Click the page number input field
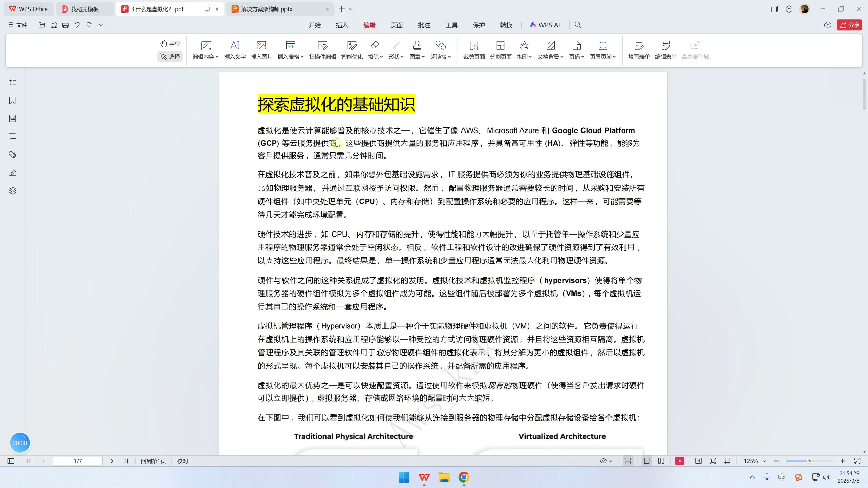868x488 pixels. coord(78,461)
